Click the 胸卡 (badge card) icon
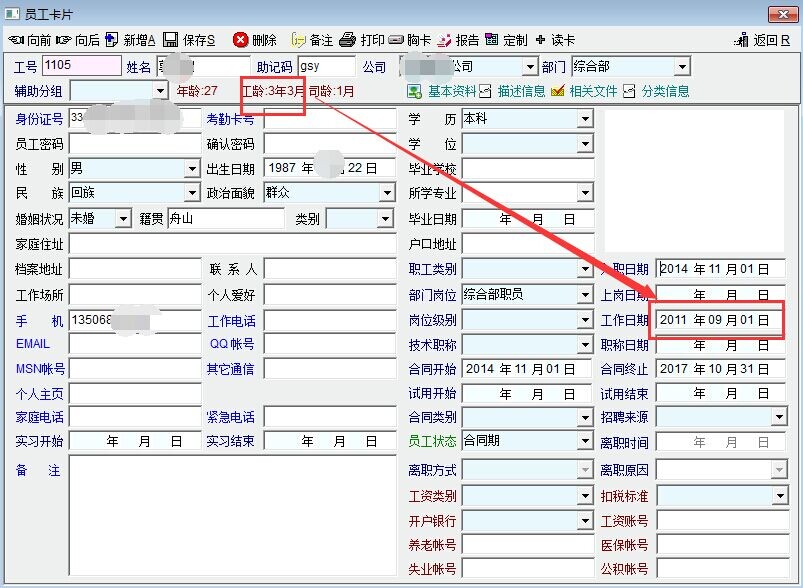Viewport: 803px width, 588px height. 396,40
